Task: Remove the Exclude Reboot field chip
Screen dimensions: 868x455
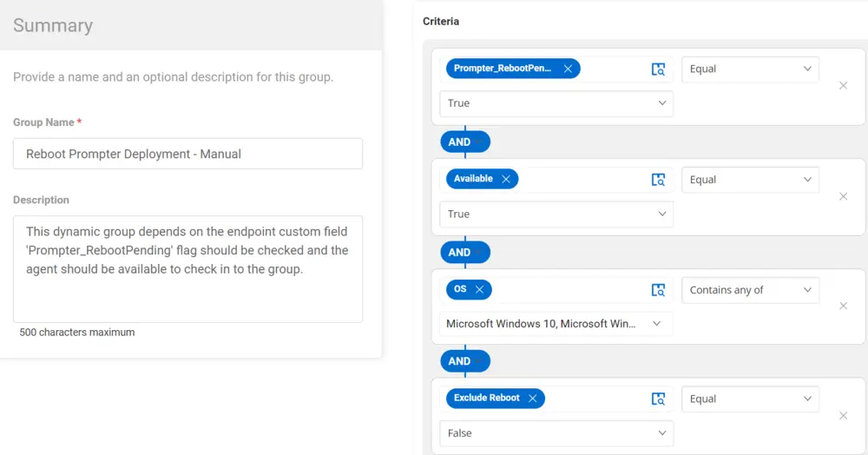Action: point(533,398)
